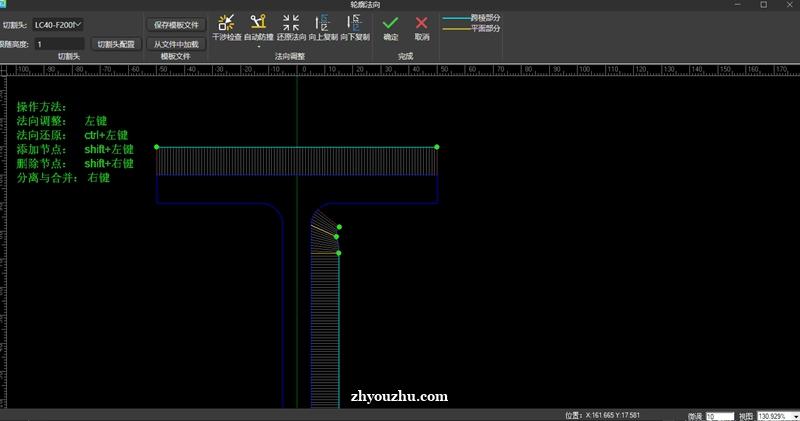Click the 微调 fine-tune value input field
Image resolution: width=800 pixels, height=421 pixels.
tap(720, 416)
